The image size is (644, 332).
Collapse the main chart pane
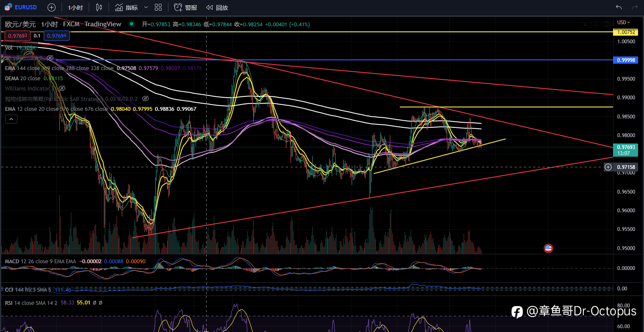pos(596,24)
